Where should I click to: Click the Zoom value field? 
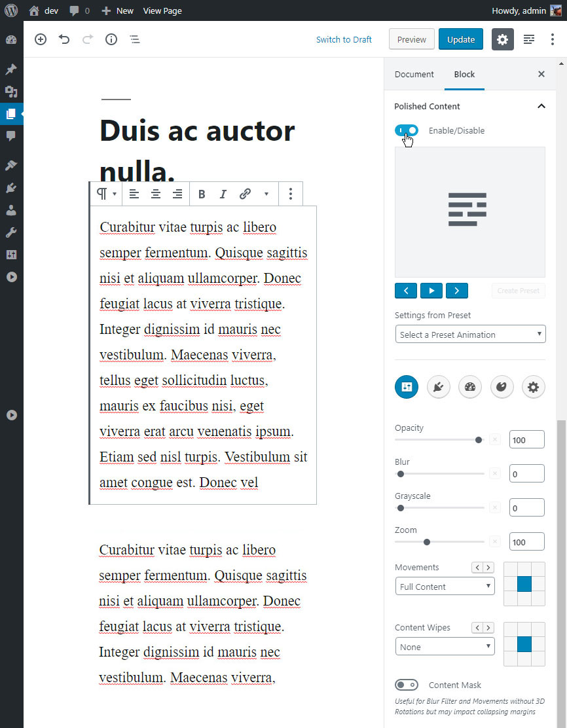pyautogui.click(x=526, y=541)
